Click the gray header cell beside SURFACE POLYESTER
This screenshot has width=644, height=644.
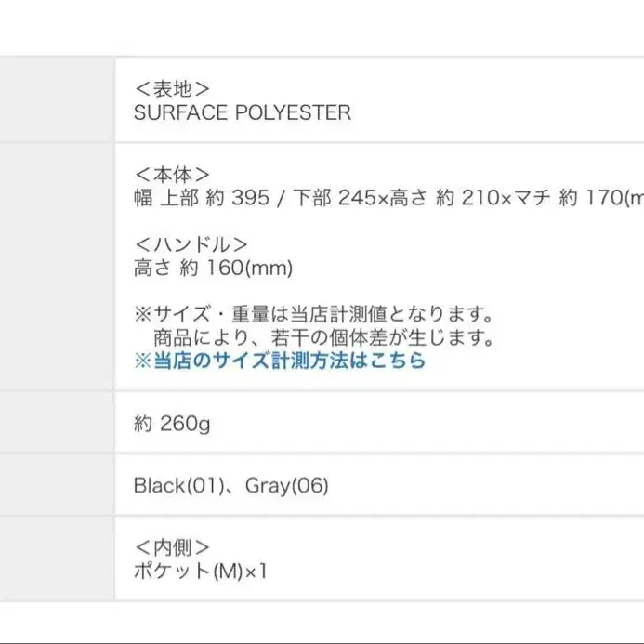[x=57, y=99]
